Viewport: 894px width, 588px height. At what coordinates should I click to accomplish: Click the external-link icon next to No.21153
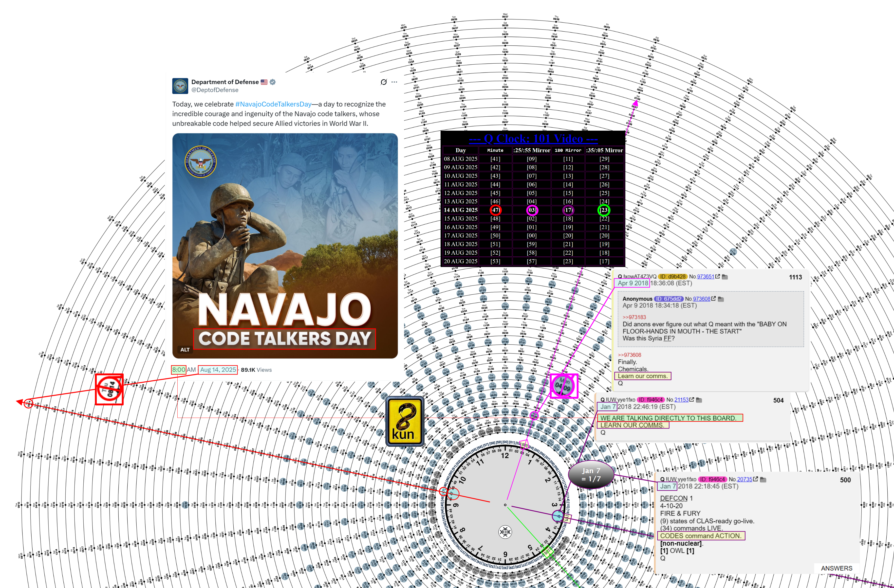pyautogui.click(x=691, y=400)
